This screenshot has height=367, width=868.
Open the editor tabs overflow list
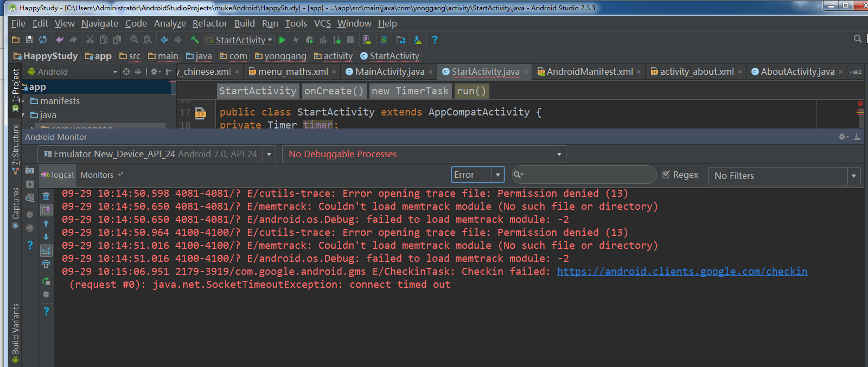pyautogui.click(x=856, y=72)
